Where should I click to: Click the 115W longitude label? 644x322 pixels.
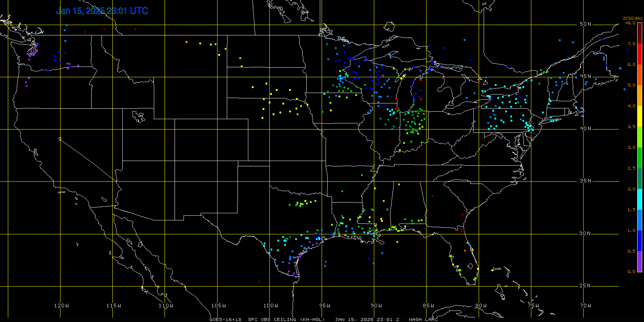click(114, 306)
